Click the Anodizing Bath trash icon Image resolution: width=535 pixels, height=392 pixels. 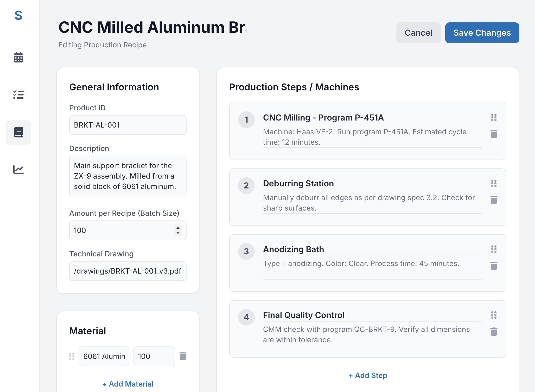point(494,266)
